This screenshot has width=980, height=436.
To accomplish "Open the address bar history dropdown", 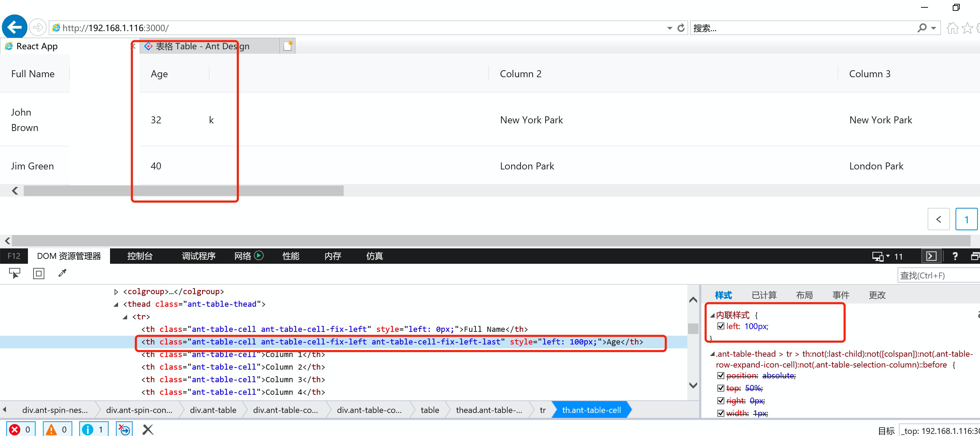I will click(670, 28).
